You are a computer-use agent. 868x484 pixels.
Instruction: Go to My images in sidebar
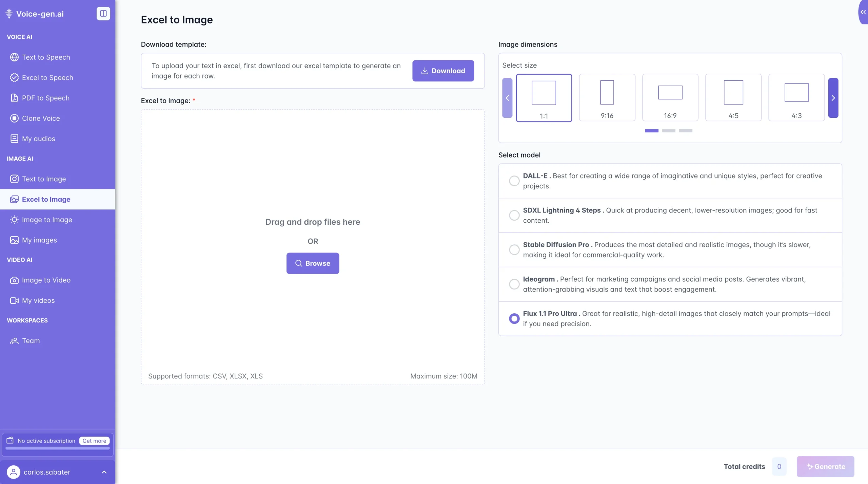[39, 240]
